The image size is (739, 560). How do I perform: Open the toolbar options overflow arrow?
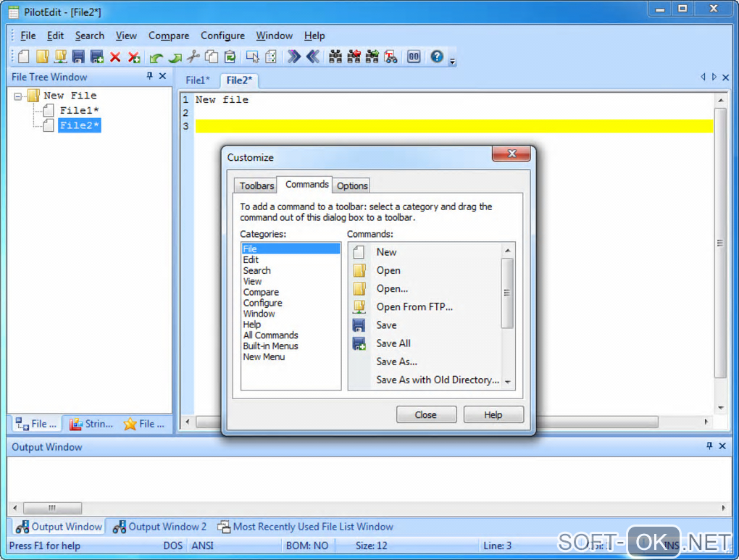point(452,62)
